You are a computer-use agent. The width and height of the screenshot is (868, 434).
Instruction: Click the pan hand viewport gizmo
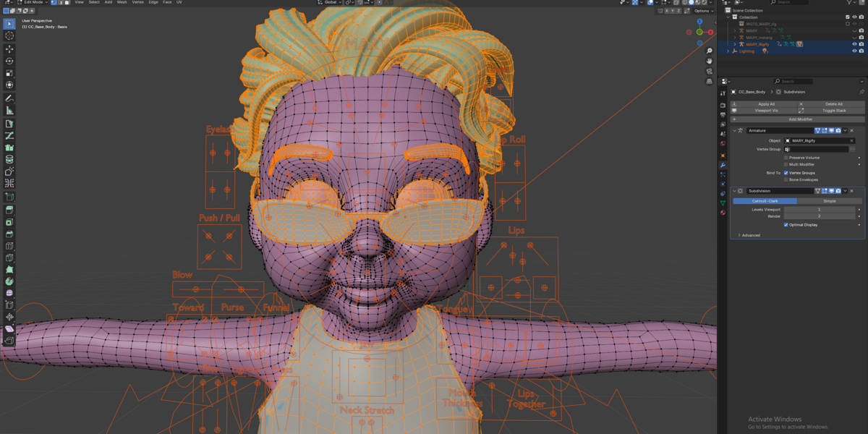[710, 61]
